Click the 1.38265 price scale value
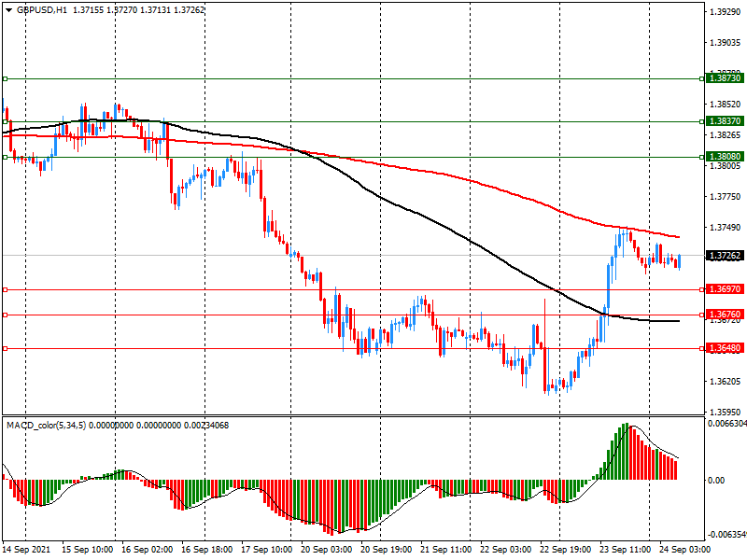Image resolution: width=747 pixels, height=560 pixels. click(x=726, y=135)
